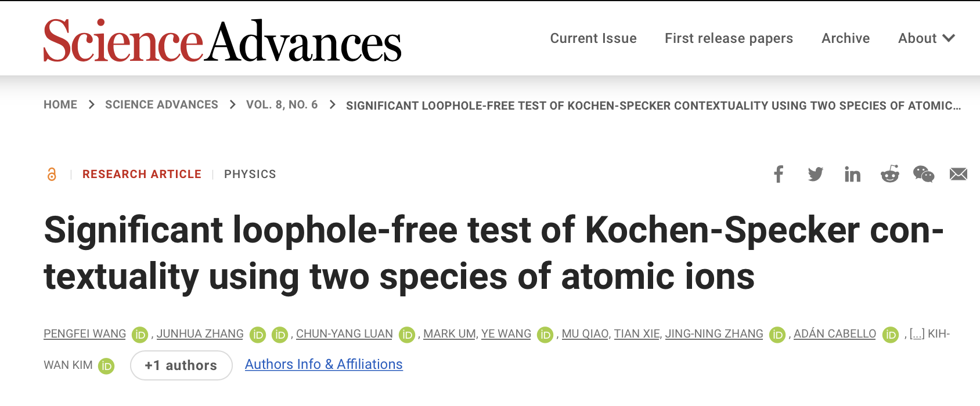Click the orange open access icon
This screenshot has width=980, height=406.
point(52,174)
